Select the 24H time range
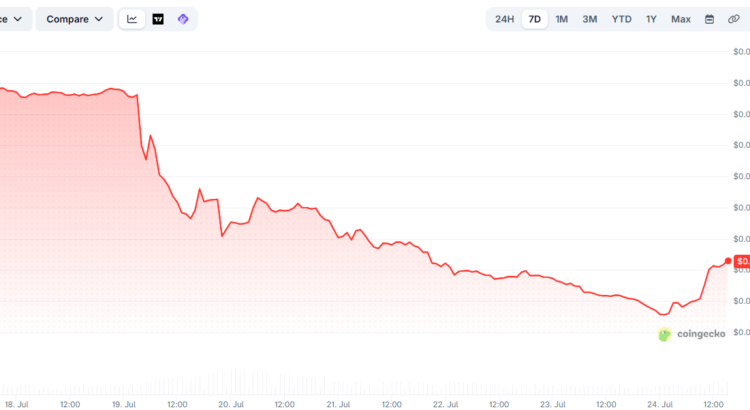750x410 pixels. point(504,19)
